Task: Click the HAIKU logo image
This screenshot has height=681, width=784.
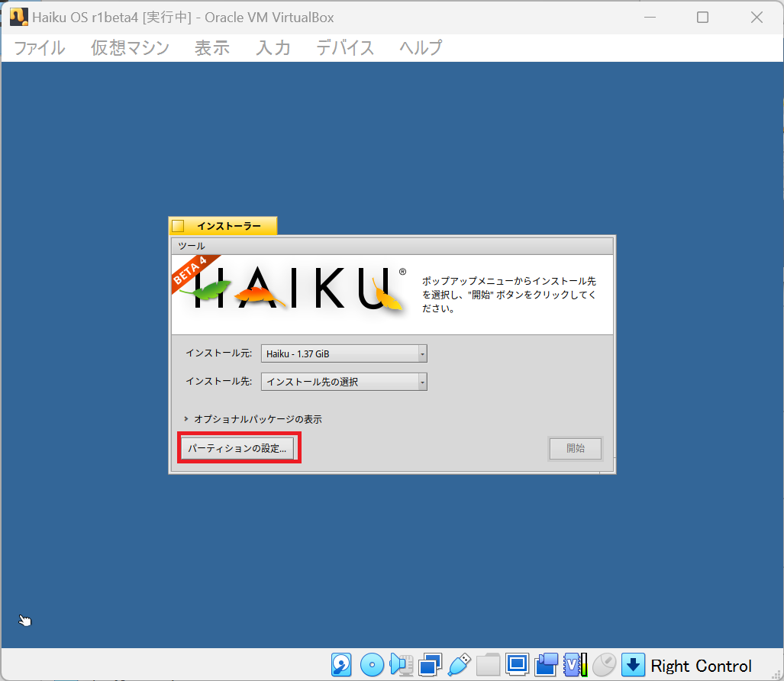Action: point(292,290)
